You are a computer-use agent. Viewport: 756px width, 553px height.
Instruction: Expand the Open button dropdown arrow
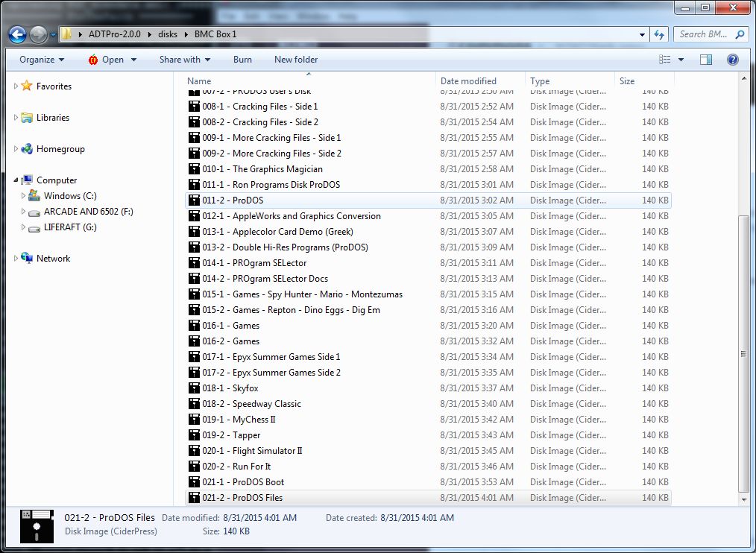(133, 60)
